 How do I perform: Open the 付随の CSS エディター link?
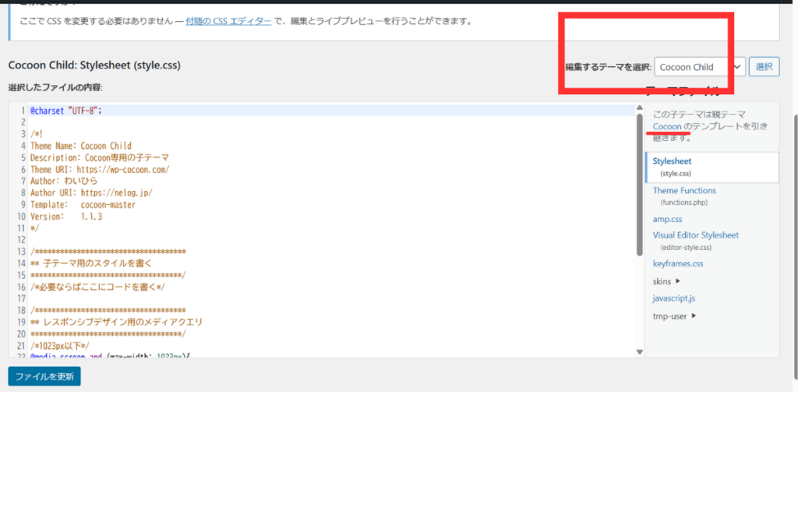click(x=228, y=21)
